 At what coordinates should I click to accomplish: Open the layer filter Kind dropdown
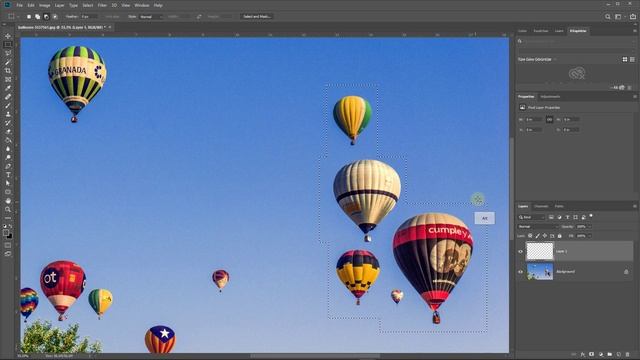point(531,217)
